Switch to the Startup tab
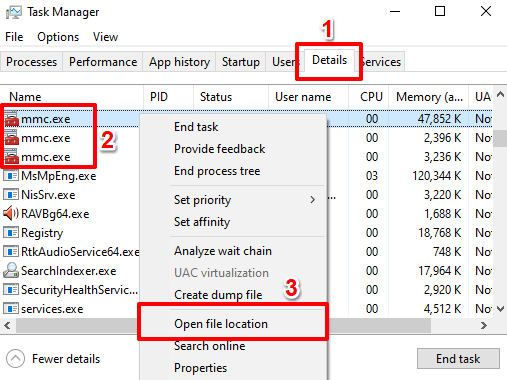This screenshot has width=507, height=380. (241, 62)
